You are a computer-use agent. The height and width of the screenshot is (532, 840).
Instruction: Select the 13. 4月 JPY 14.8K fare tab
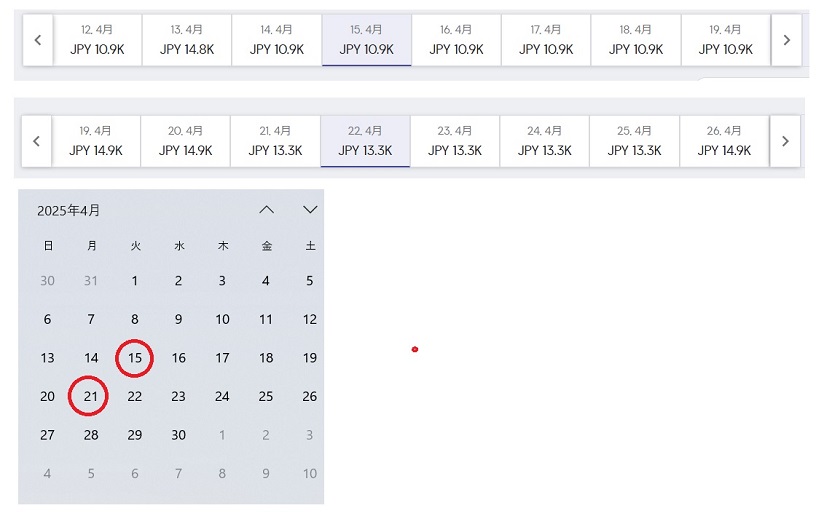(x=187, y=40)
